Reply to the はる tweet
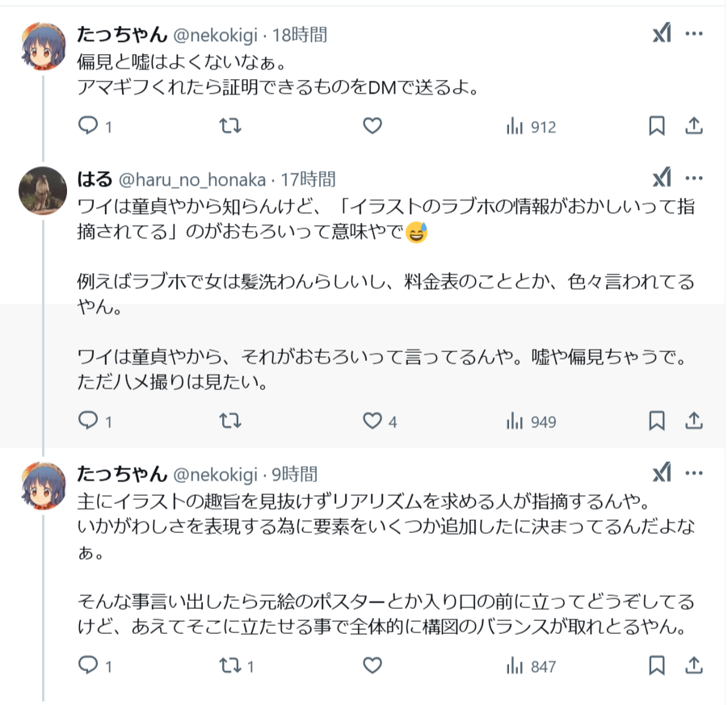728x705 pixels. click(88, 421)
